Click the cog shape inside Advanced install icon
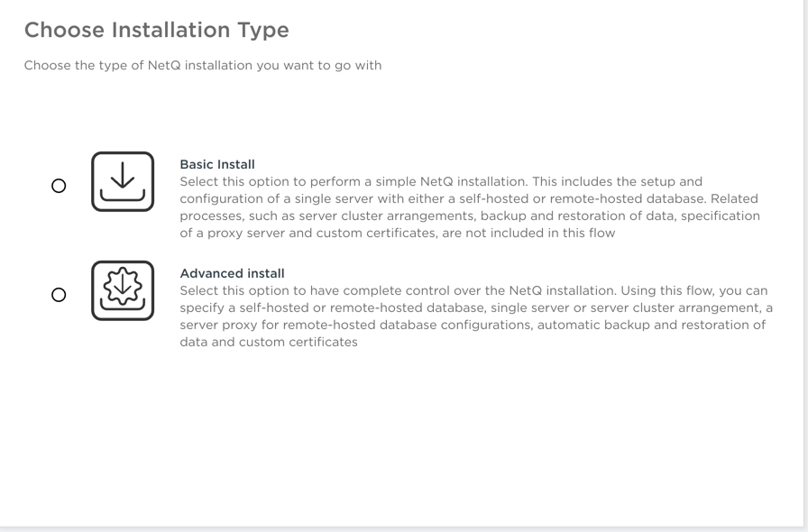This screenshot has width=808, height=532. click(123, 284)
